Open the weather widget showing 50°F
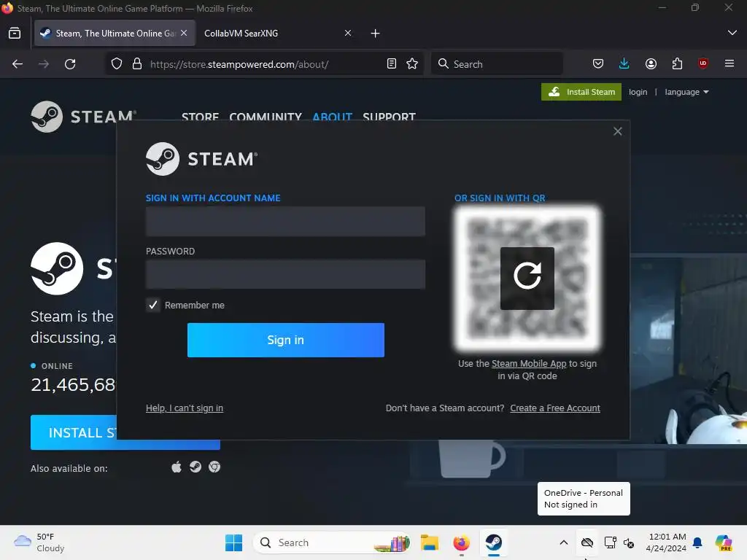 39,542
